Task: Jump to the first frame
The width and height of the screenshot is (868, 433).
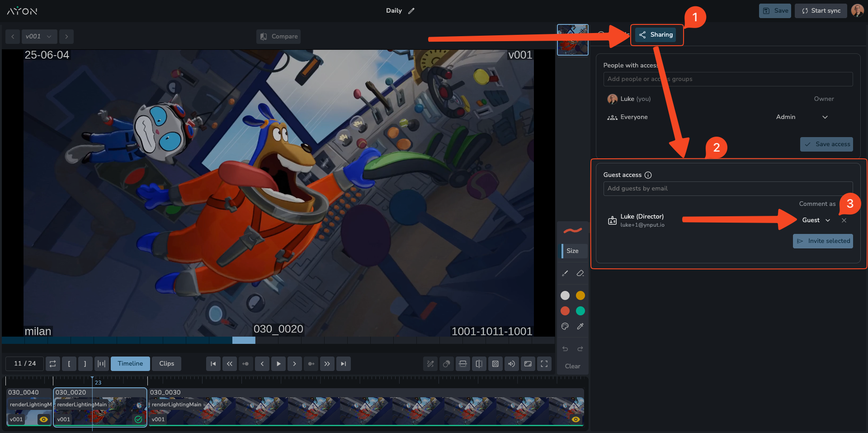Action: [x=213, y=364]
